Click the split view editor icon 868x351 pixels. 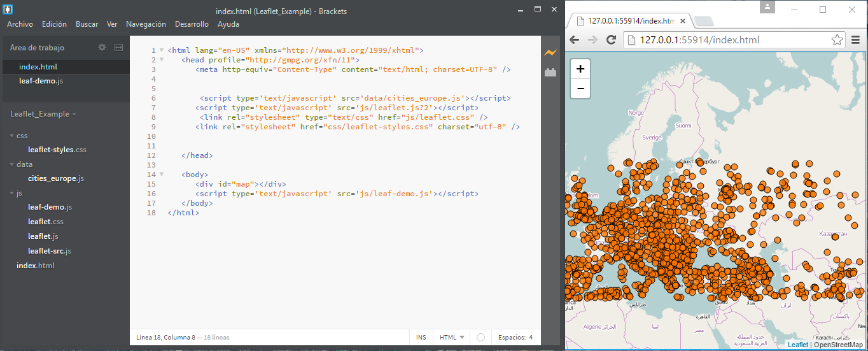pos(118,47)
